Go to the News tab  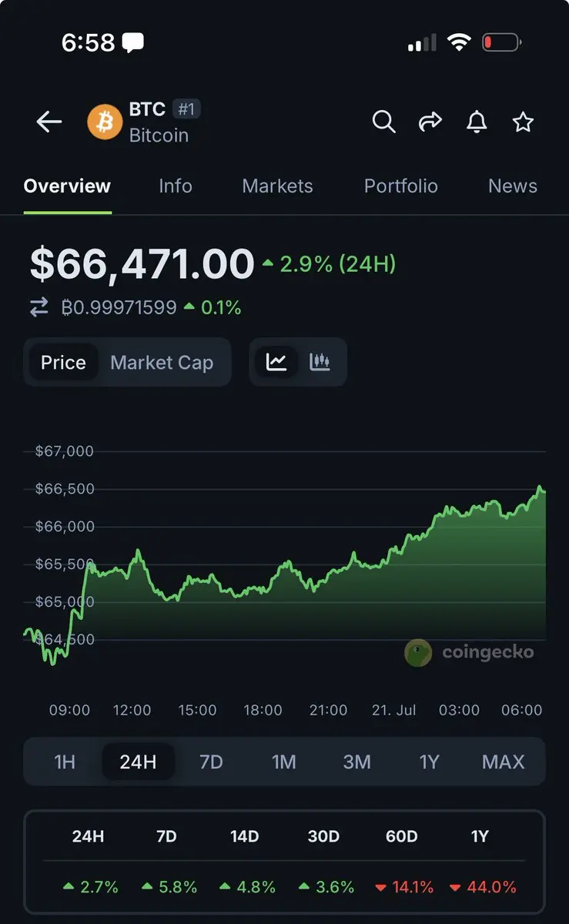[513, 186]
